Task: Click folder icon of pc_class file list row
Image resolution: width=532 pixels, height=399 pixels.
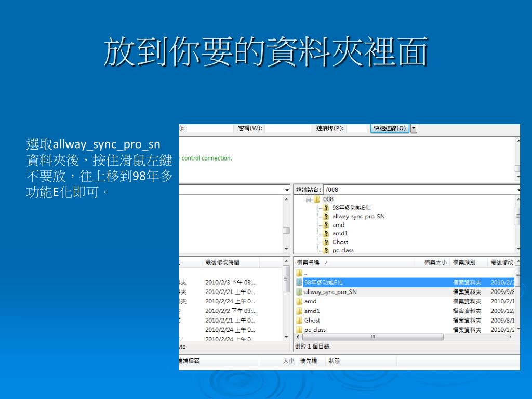Action: coord(299,329)
